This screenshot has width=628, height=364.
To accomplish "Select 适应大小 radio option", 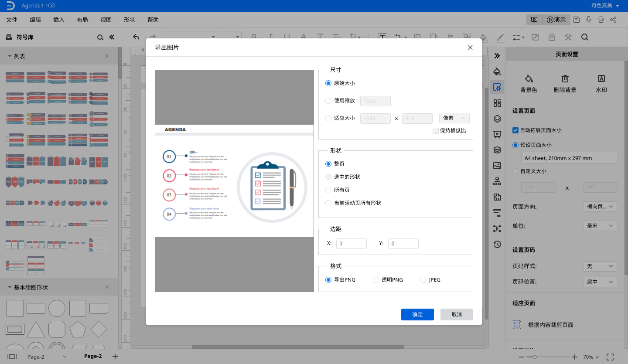I will click(328, 118).
